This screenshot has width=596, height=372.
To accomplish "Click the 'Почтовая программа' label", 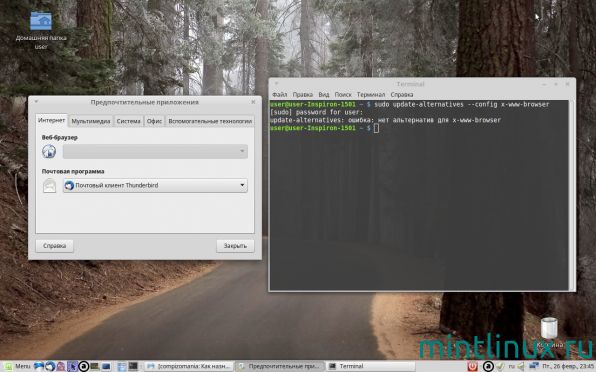I will (x=73, y=172).
